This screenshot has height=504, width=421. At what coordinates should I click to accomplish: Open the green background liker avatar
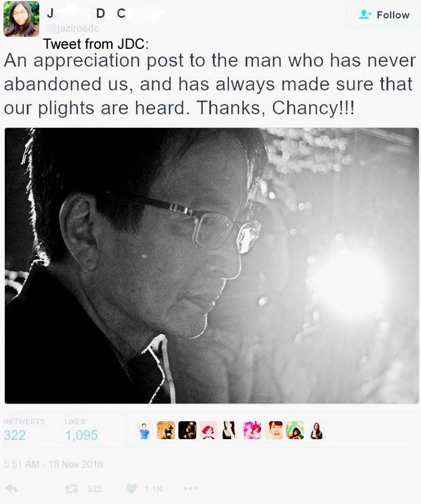pyautogui.click(x=295, y=430)
